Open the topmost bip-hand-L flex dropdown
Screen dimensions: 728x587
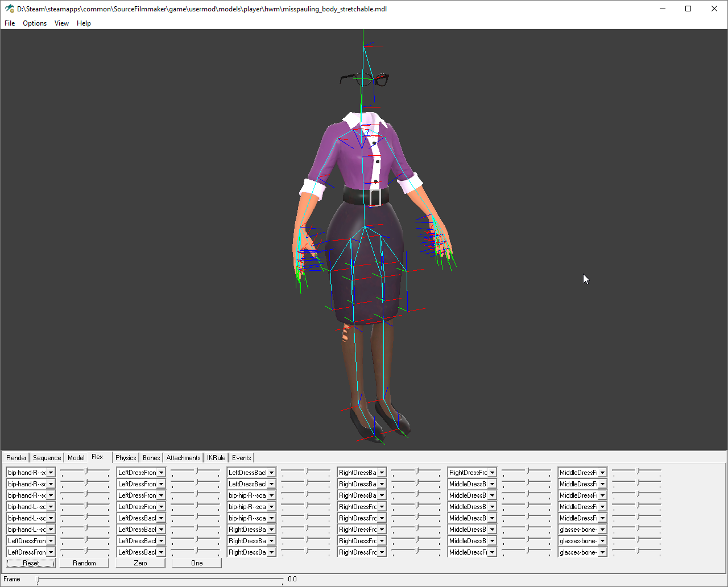[x=31, y=507]
